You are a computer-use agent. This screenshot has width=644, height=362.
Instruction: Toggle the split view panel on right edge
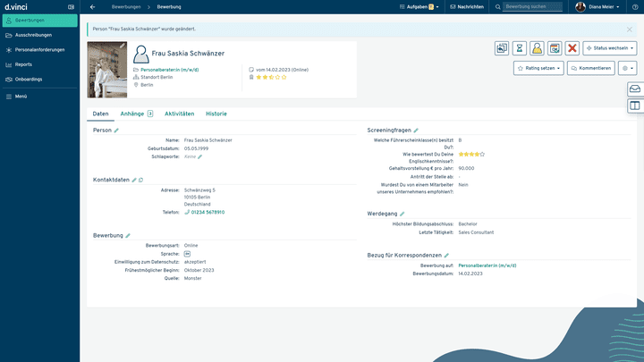(x=634, y=105)
